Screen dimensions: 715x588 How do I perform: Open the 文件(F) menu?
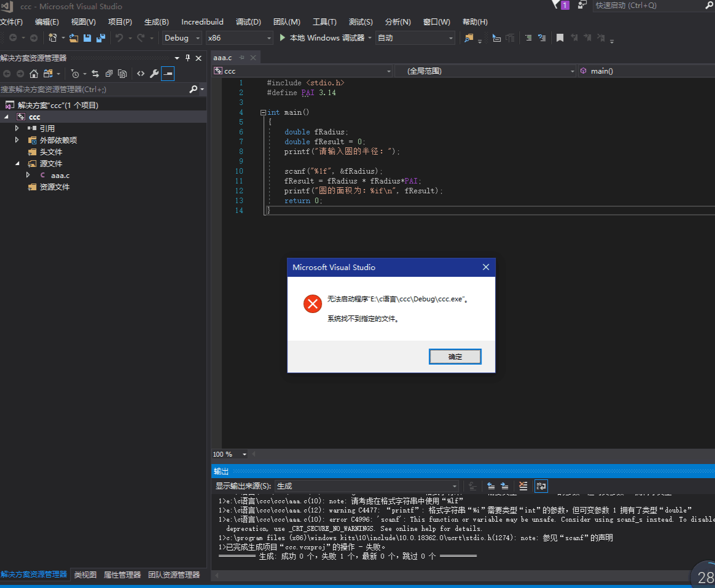(x=12, y=22)
